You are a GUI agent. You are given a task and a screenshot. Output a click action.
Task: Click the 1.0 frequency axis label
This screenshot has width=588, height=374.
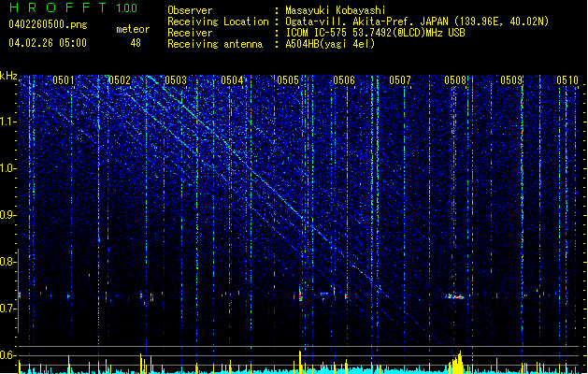pyautogui.click(x=8, y=168)
